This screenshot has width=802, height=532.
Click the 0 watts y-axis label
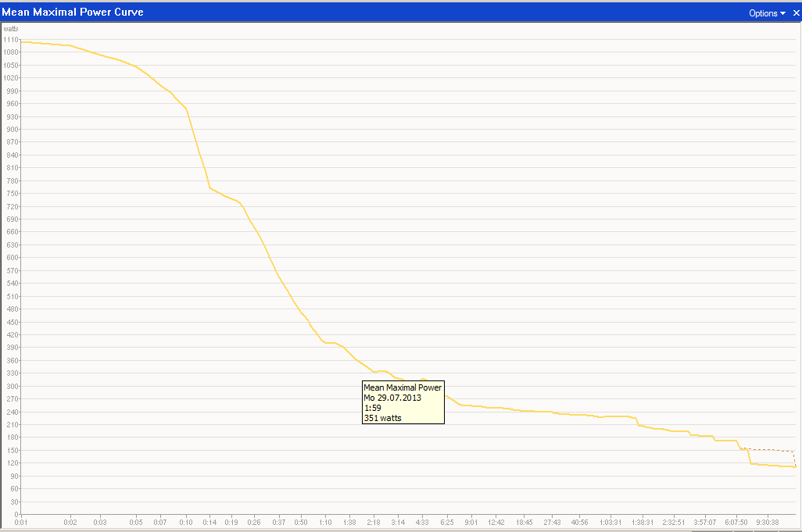click(16, 515)
